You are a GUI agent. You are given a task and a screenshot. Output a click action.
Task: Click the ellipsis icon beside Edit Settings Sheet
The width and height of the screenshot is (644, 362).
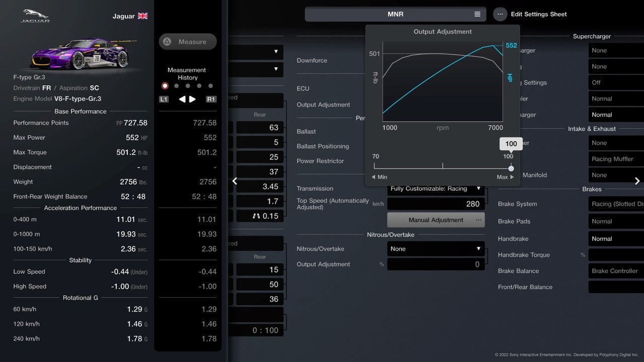500,14
